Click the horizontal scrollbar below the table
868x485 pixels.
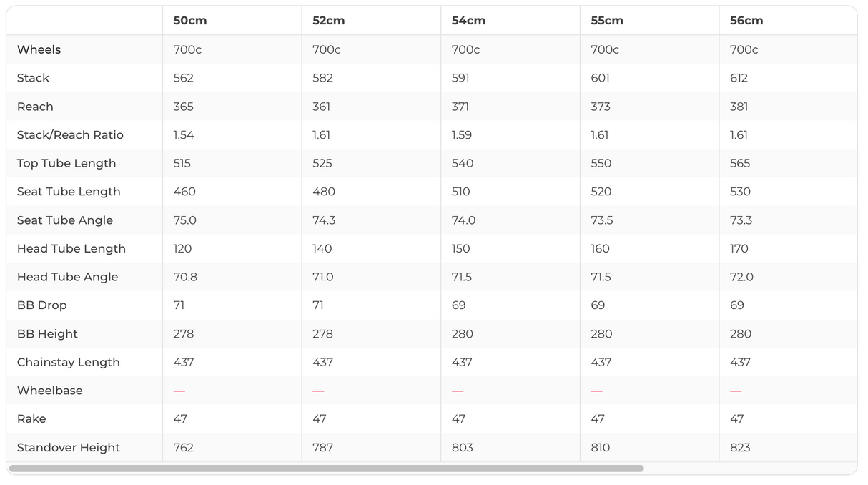326,469
